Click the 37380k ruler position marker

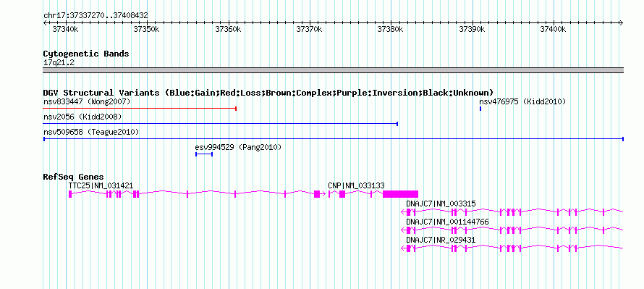click(x=391, y=29)
